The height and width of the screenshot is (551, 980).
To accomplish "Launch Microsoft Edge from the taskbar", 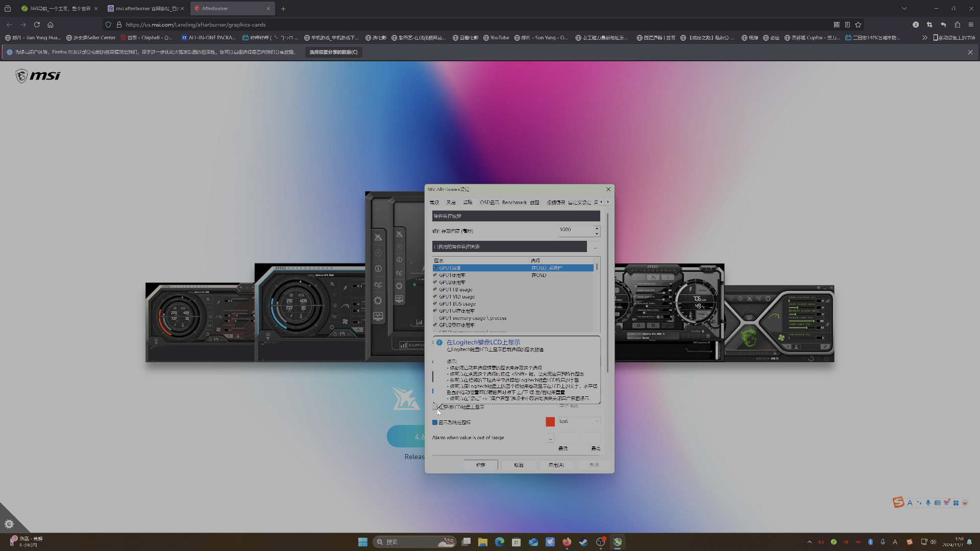I will pyautogui.click(x=500, y=542).
